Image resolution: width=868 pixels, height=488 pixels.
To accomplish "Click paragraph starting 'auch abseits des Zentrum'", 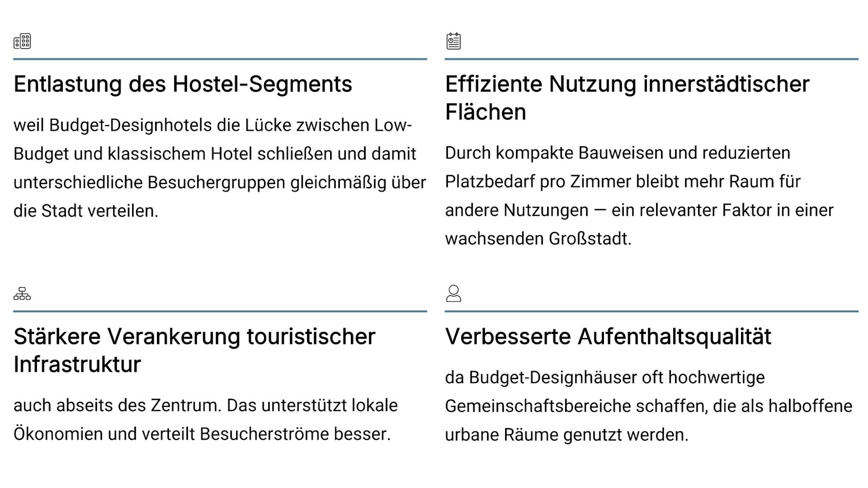I will click(206, 420).
